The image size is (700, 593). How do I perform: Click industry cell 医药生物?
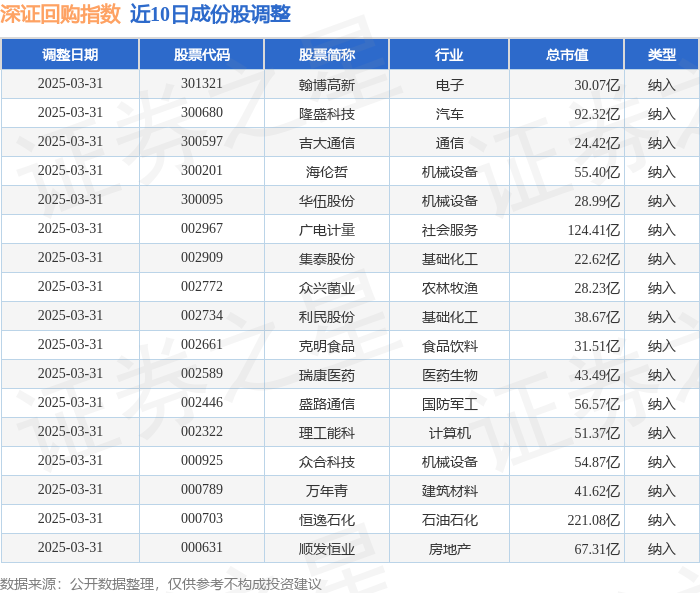[450, 375]
